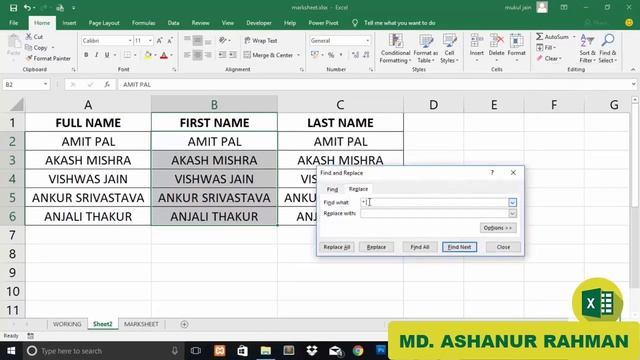Click Insert cells icon
Viewport: 640px width, 360px height.
click(476, 41)
